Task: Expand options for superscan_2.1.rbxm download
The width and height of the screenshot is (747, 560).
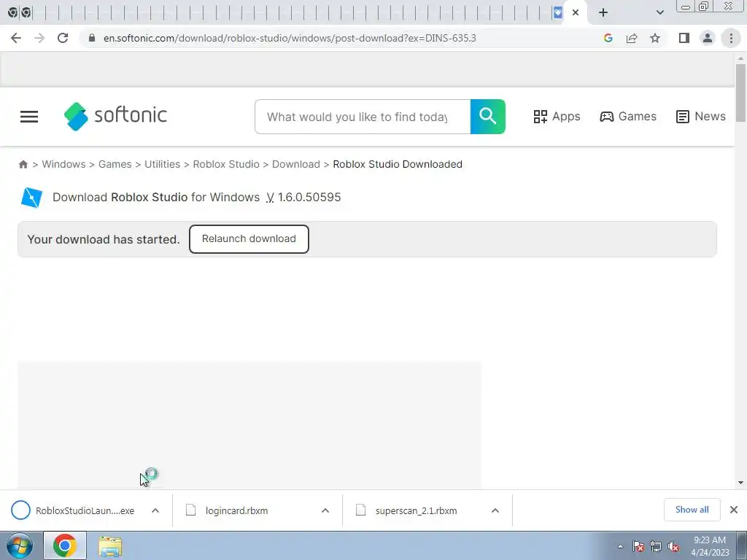Action: click(x=495, y=510)
